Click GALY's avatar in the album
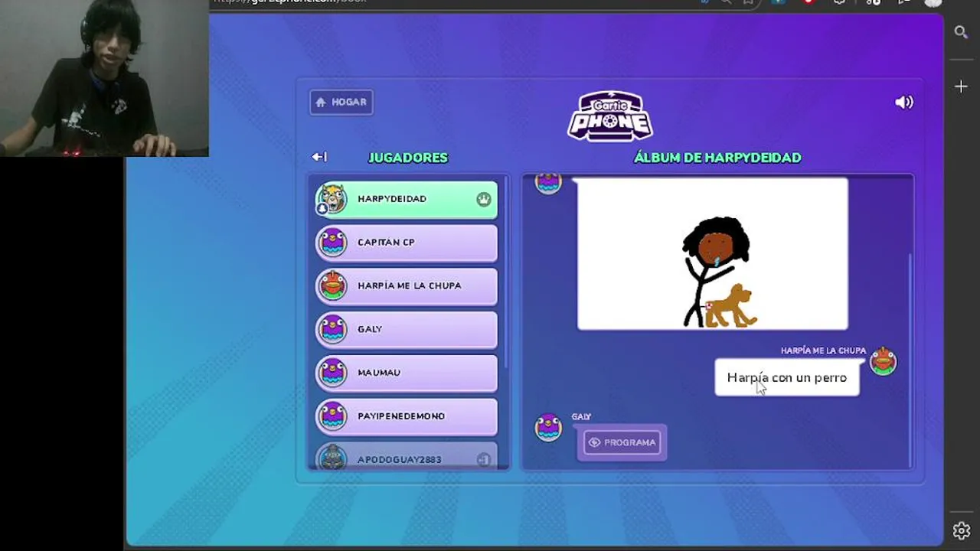Screen dimensions: 980x551 (548, 428)
